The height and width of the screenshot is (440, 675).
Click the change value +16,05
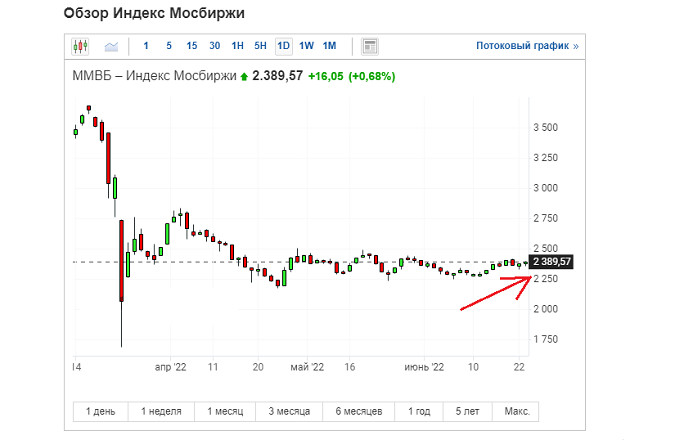coord(326,76)
